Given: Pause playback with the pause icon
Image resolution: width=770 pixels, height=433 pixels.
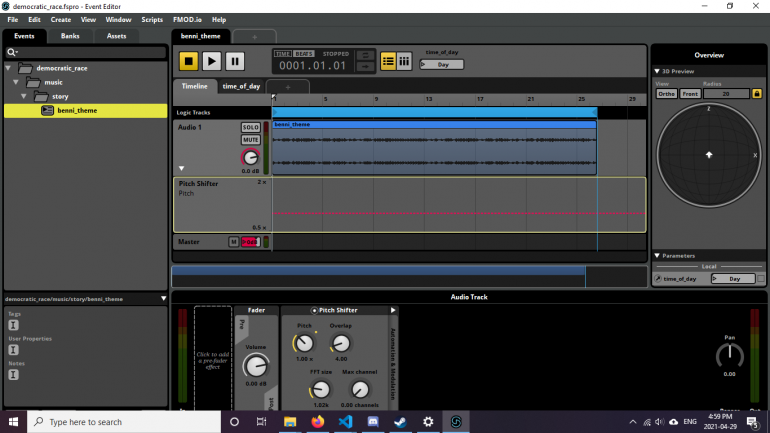Looking at the screenshot, I should pyautogui.click(x=234, y=61).
